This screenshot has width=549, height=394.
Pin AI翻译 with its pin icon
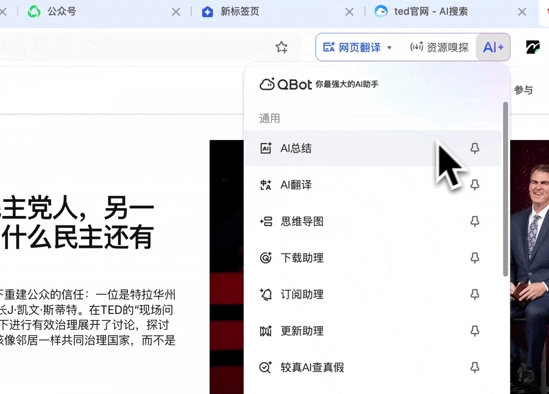(x=474, y=185)
